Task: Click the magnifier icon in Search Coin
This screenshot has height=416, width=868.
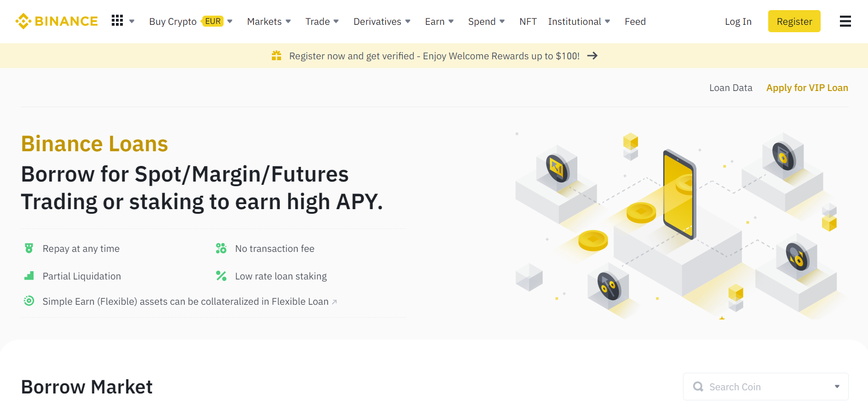Action: click(698, 387)
